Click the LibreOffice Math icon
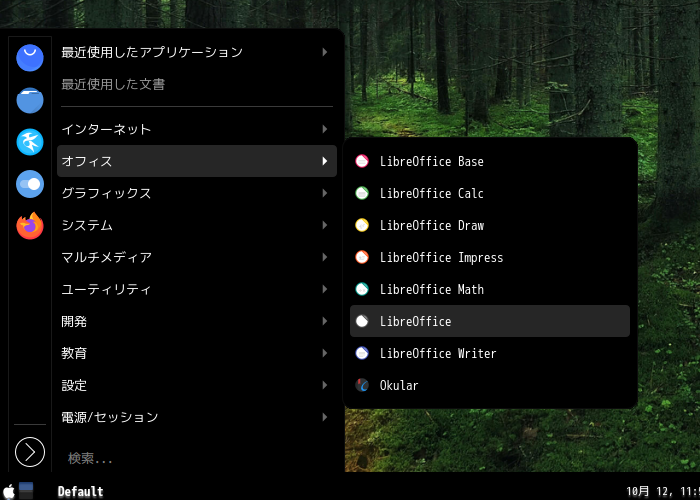 pyautogui.click(x=362, y=289)
